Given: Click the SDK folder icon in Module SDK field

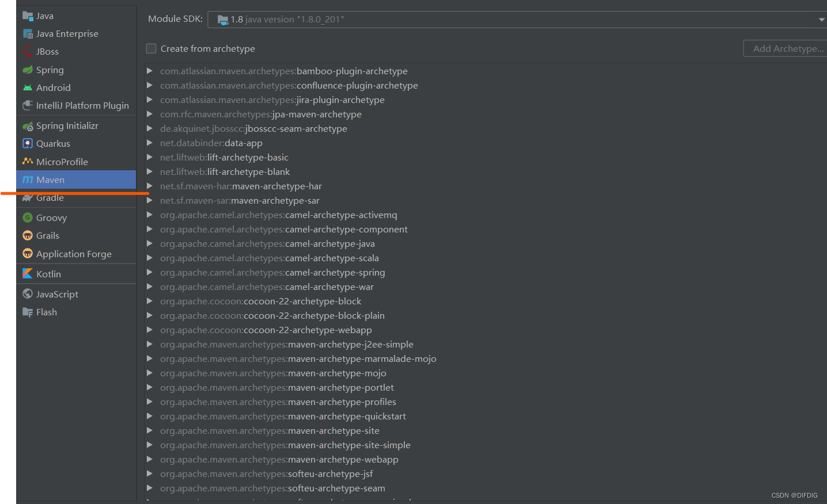Looking at the screenshot, I should (x=223, y=20).
